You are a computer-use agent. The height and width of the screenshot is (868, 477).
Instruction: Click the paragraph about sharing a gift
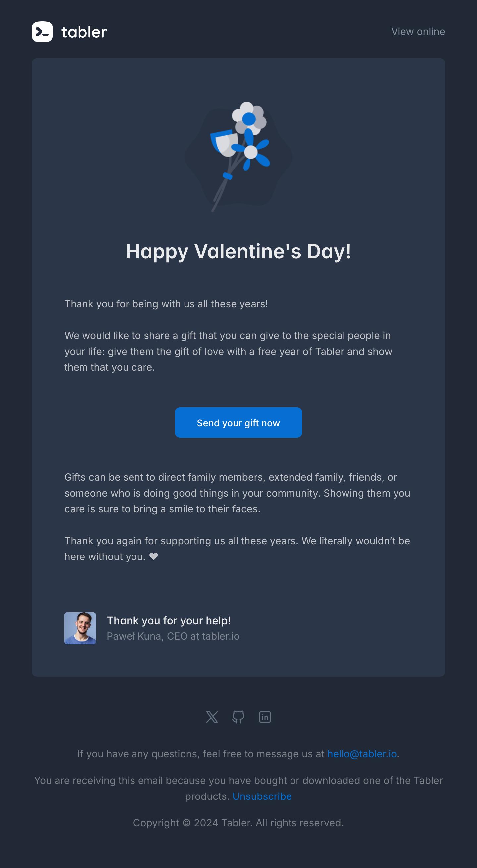(x=228, y=352)
